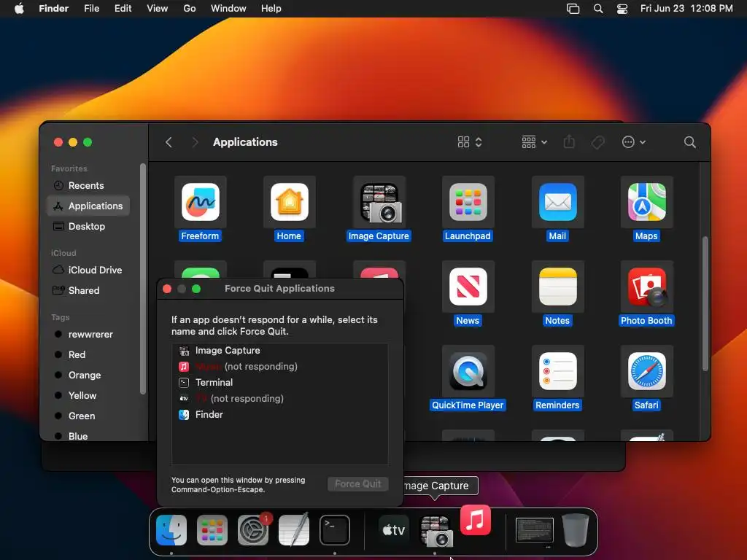Select the rewwrerer tag
The image size is (747, 560).
point(88,334)
